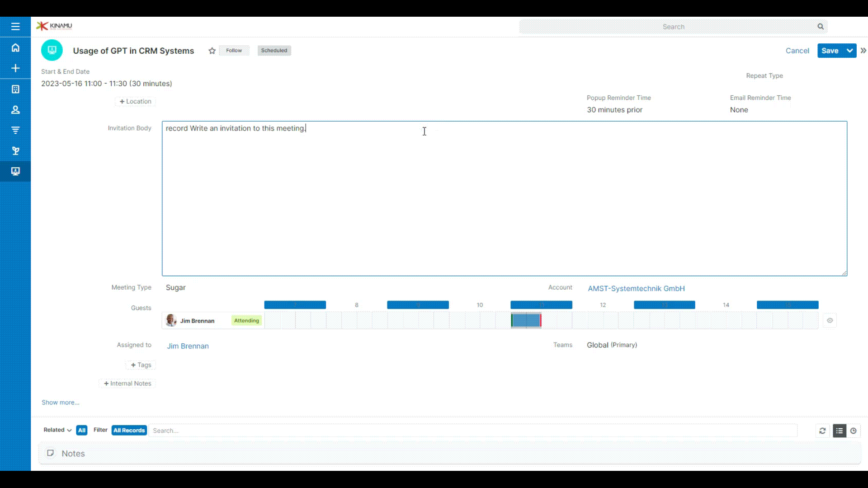Open Accounts module building icon
The image size is (868, 488).
(15, 89)
